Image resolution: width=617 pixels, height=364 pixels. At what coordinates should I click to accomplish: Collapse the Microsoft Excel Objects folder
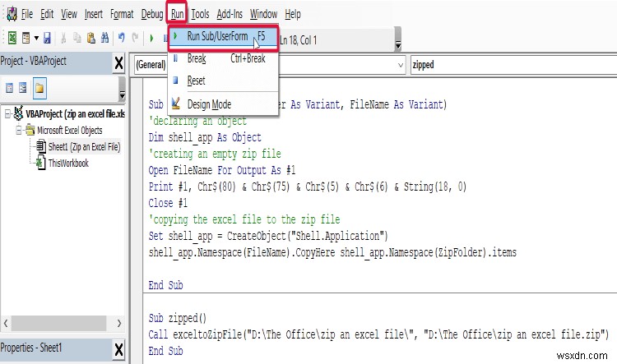point(18,130)
